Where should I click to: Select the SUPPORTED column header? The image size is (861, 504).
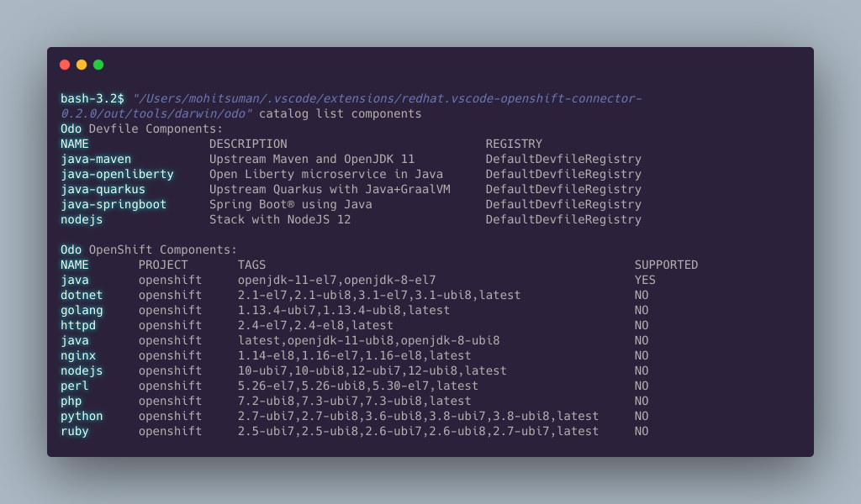(x=666, y=265)
